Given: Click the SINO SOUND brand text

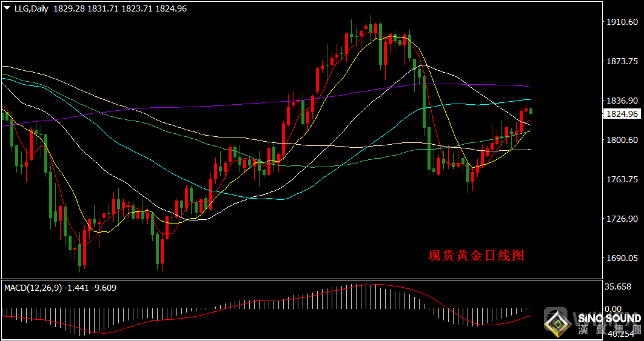Looking at the screenshot, I should pyautogui.click(x=608, y=319).
